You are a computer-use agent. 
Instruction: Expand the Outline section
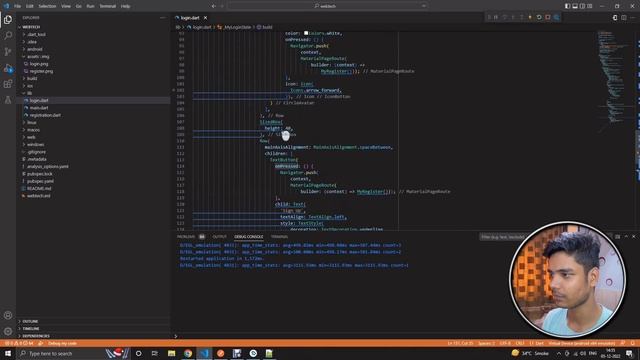coord(30,321)
